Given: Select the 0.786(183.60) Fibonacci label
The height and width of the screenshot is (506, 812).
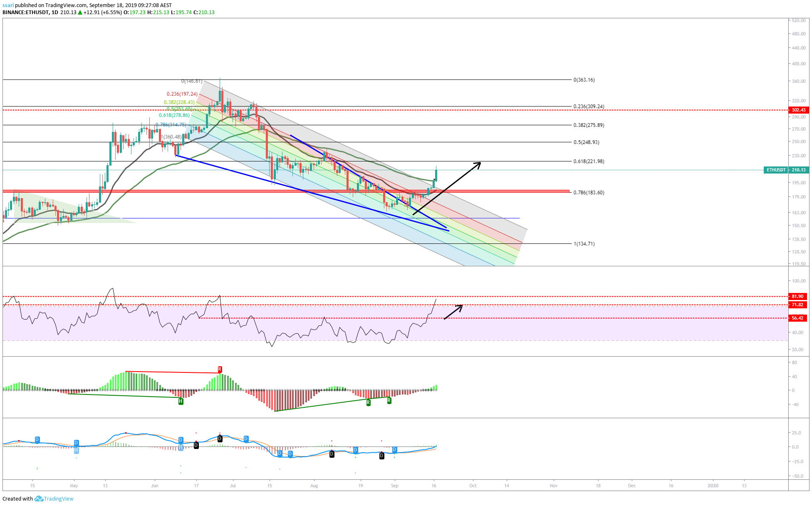Looking at the screenshot, I should pyautogui.click(x=589, y=193).
